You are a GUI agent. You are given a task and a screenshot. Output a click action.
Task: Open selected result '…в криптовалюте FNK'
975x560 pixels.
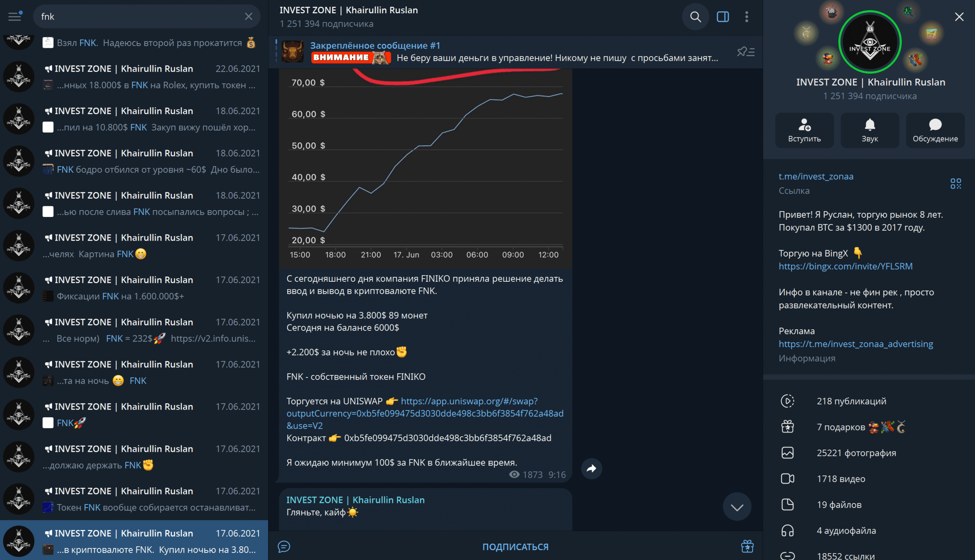[x=134, y=540]
